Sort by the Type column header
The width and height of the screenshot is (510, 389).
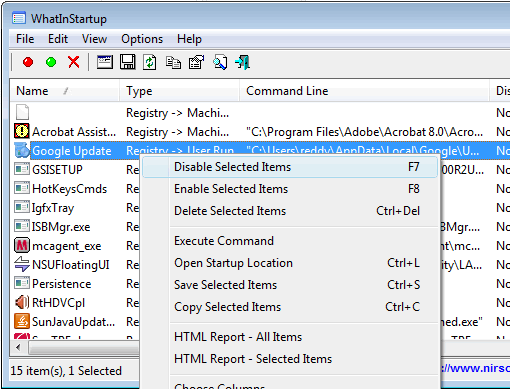180,91
